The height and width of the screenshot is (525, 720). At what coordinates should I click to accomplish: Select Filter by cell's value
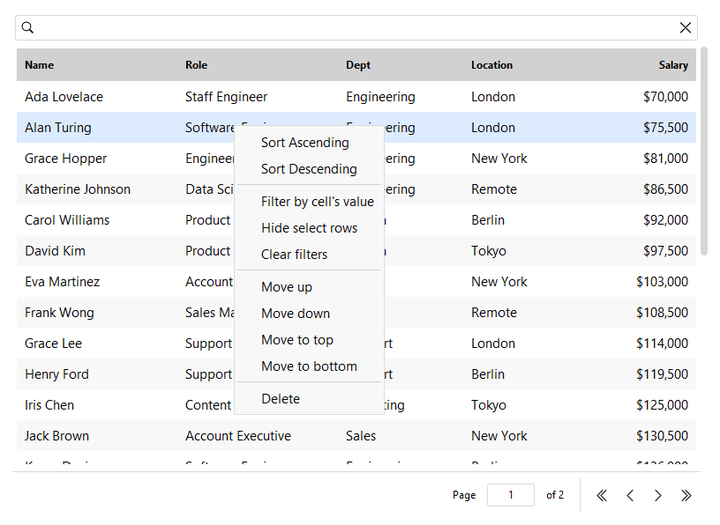coord(309,202)
